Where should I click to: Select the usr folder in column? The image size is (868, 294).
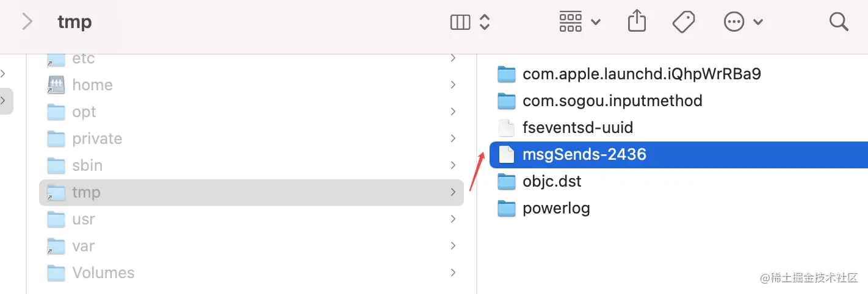click(x=84, y=220)
